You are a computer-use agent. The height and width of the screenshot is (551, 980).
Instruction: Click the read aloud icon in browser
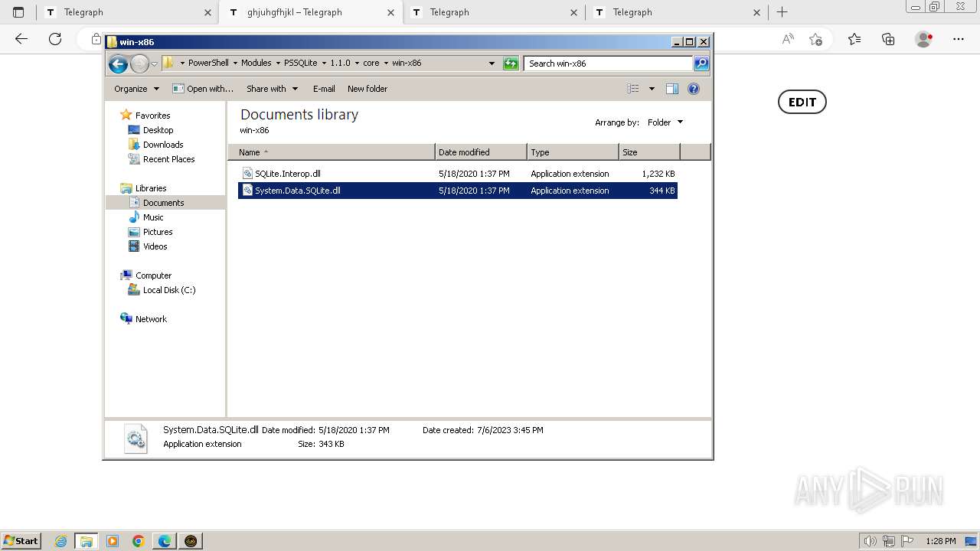tap(788, 39)
